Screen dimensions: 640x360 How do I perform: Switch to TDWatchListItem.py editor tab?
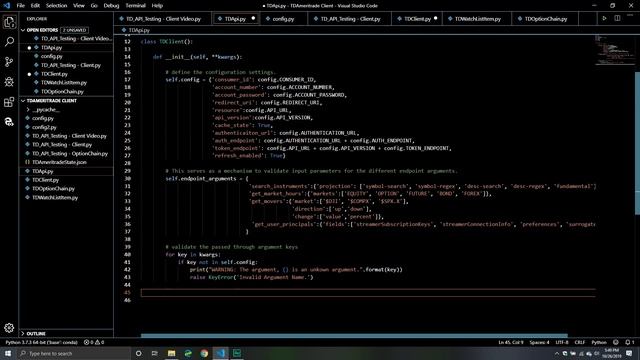pyautogui.click(x=477, y=19)
